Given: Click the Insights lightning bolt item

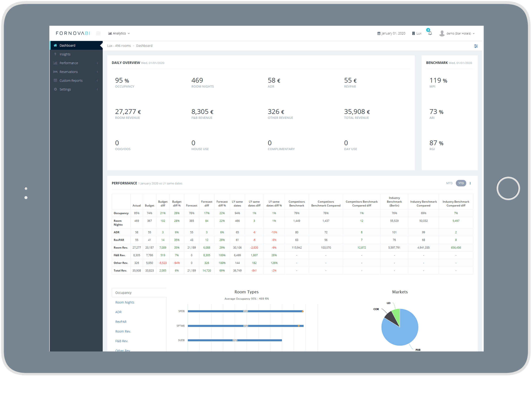Looking at the screenshot, I should pos(65,54).
